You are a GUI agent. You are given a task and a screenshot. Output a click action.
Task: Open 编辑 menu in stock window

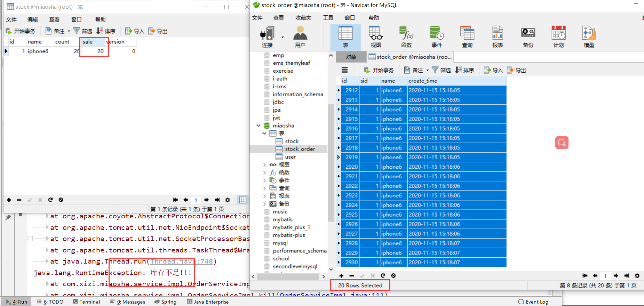33,19
